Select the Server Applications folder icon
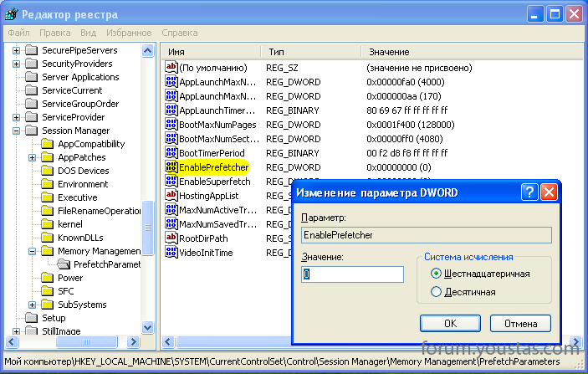The image size is (588, 374). [32, 77]
